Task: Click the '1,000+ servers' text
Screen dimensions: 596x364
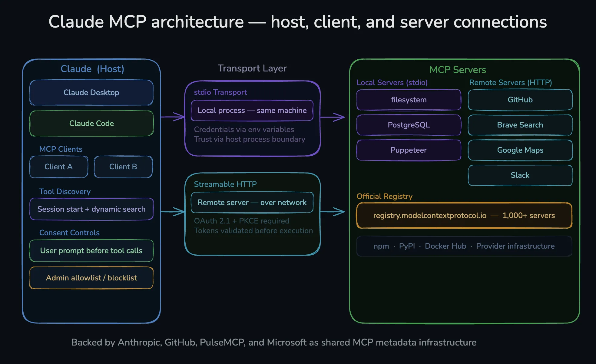Action: tap(529, 215)
